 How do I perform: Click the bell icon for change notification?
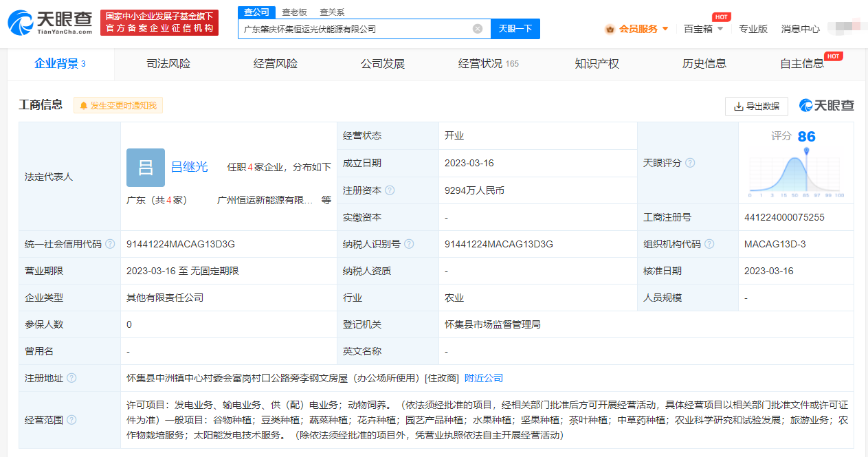tap(84, 106)
